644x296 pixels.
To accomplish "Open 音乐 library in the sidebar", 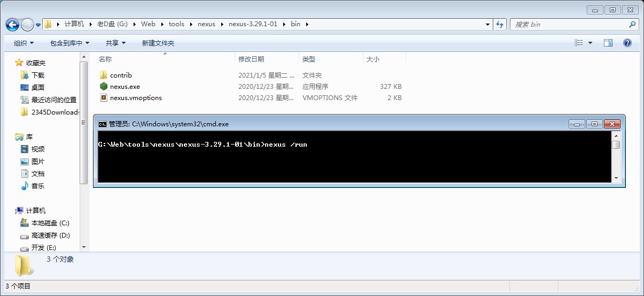I will click(x=38, y=186).
